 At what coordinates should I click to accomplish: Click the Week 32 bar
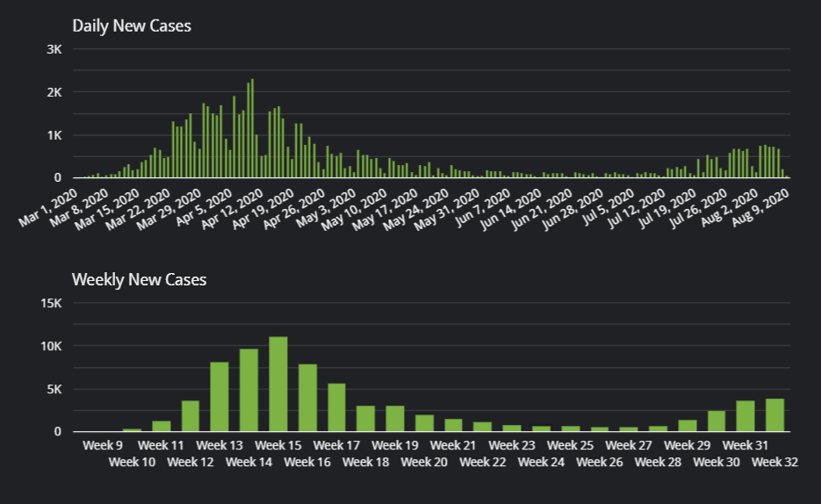774,415
